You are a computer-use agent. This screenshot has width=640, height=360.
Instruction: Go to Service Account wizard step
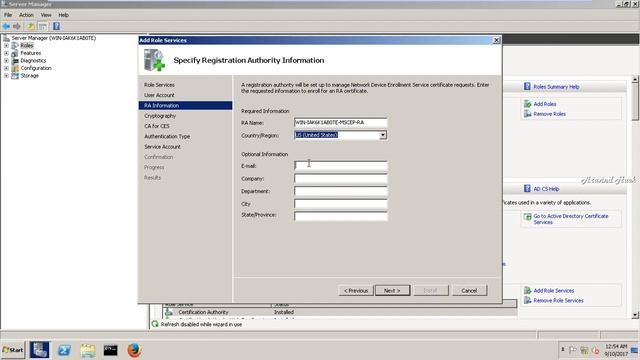[x=162, y=147]
